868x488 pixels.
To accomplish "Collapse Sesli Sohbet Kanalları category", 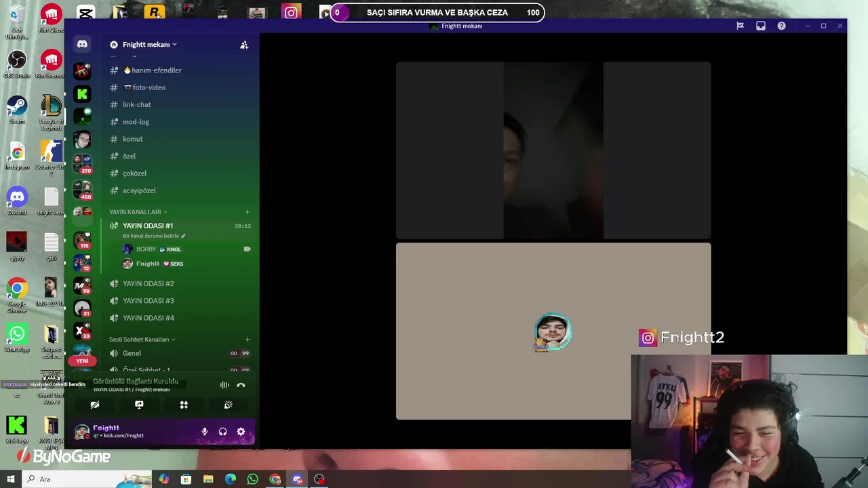I will [142, 340].
